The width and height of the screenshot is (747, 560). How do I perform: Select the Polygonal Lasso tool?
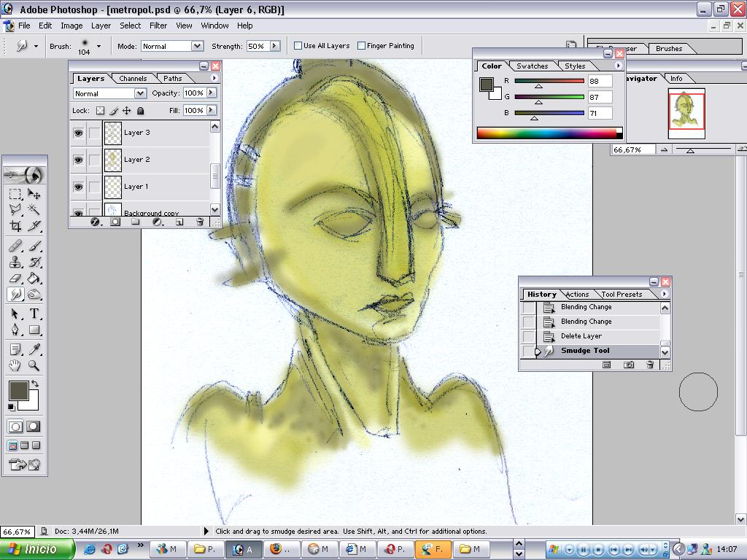(x=15, y=209)
